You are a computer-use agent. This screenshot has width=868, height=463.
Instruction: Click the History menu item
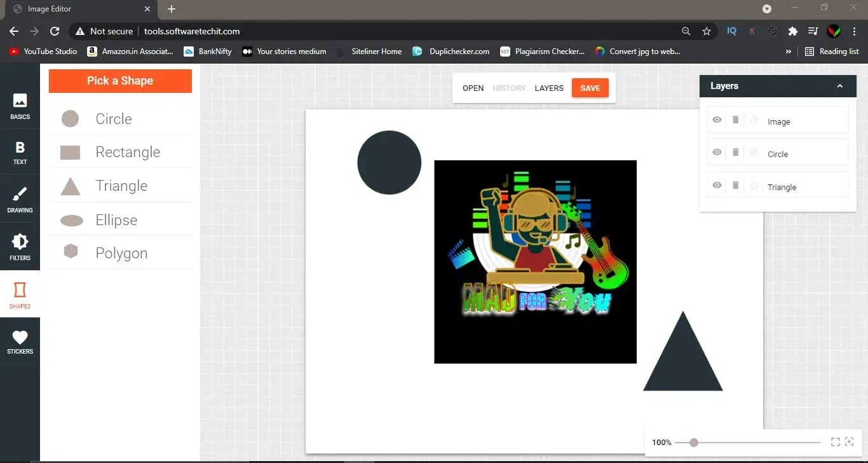[x=509, y=88]
